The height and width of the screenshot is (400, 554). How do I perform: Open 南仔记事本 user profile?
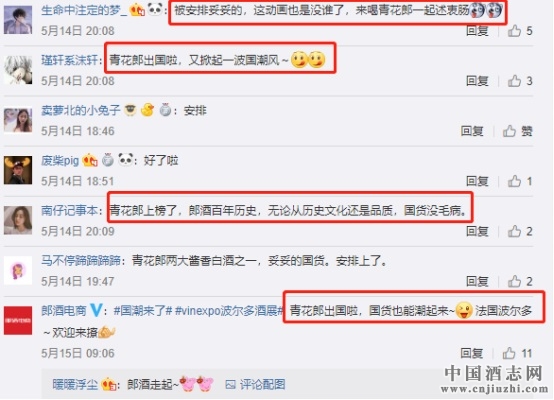click(x=69, y=211)
